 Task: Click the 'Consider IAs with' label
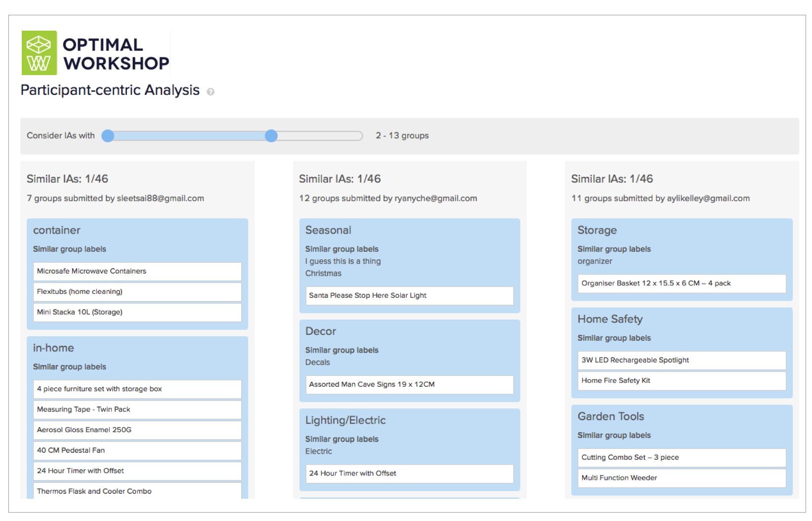[61, 136]
